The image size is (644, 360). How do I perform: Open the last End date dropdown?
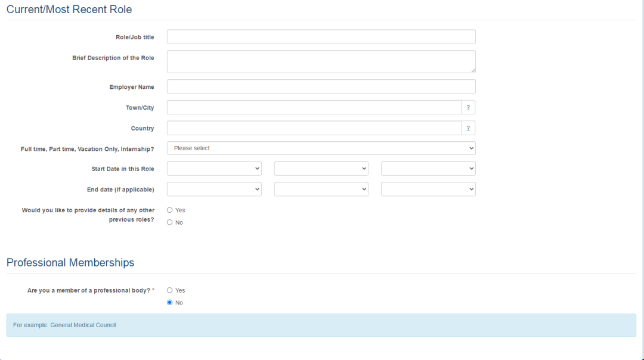pos(428,189)
